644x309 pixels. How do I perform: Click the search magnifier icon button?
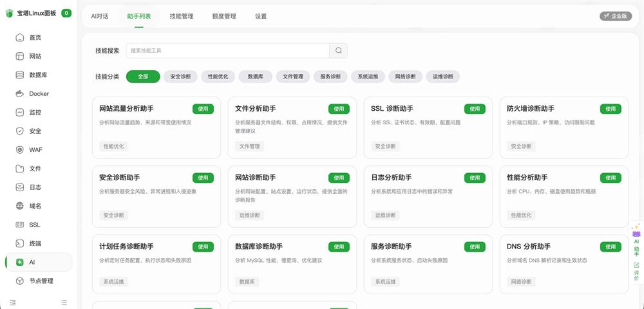[339, 51]
